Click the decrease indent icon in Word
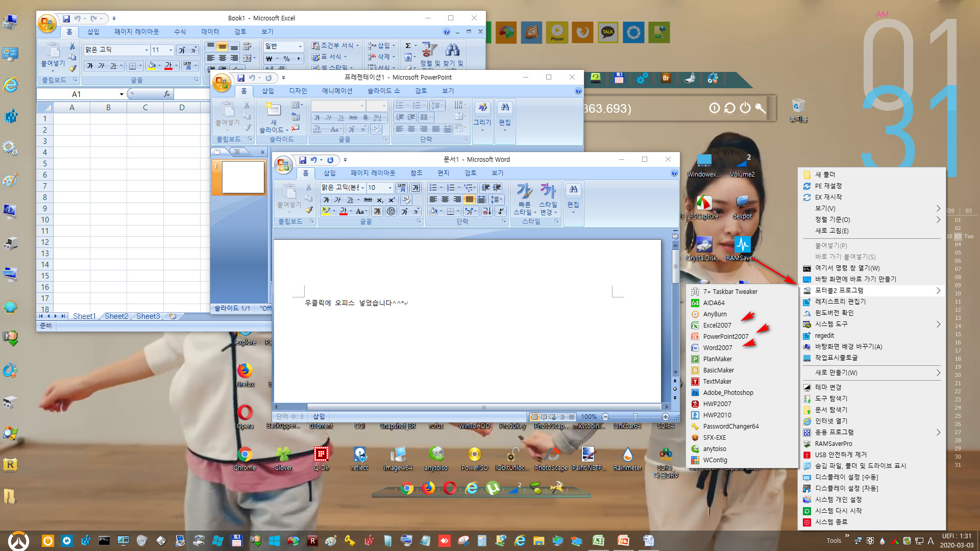The image size is (980, 551). [485, 188]
